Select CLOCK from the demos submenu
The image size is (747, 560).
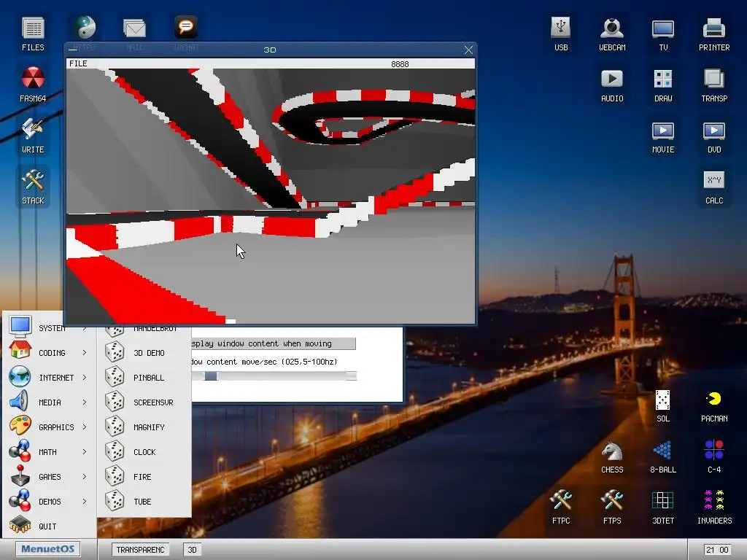click(144, 452)
